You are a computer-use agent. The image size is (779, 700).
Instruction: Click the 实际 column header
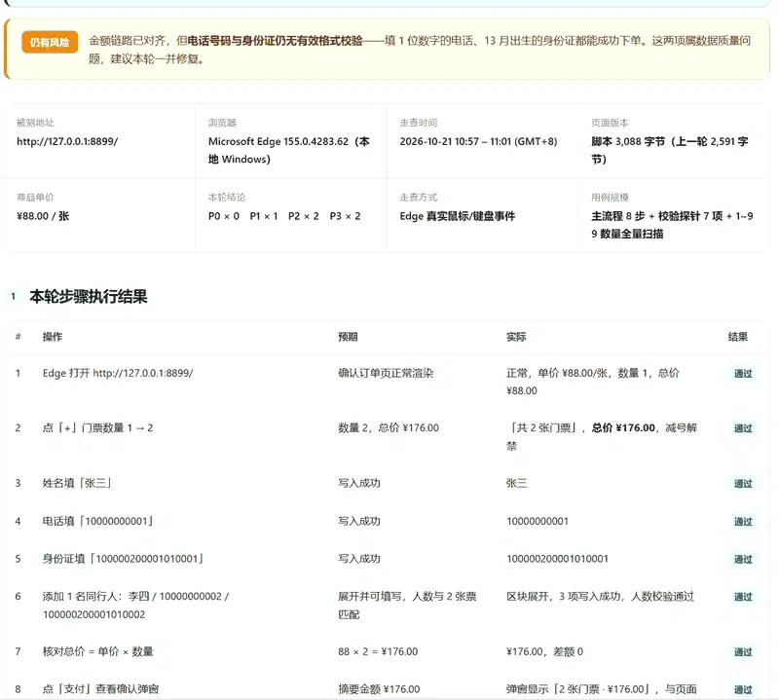click(516, 336)
